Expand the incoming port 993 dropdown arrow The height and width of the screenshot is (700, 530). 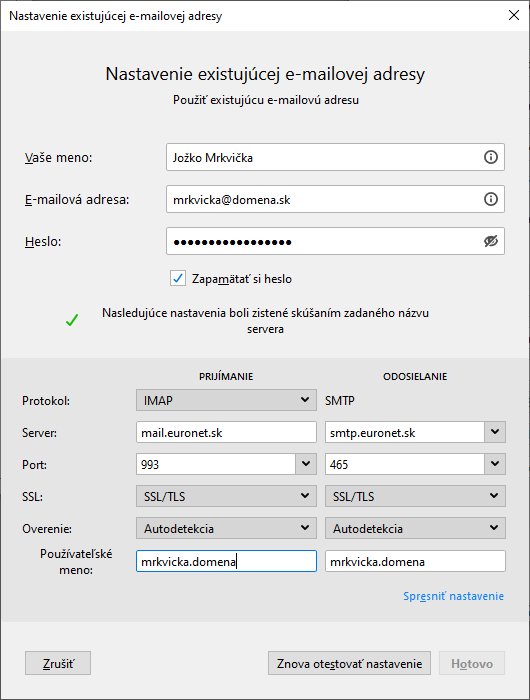[306, 464]
